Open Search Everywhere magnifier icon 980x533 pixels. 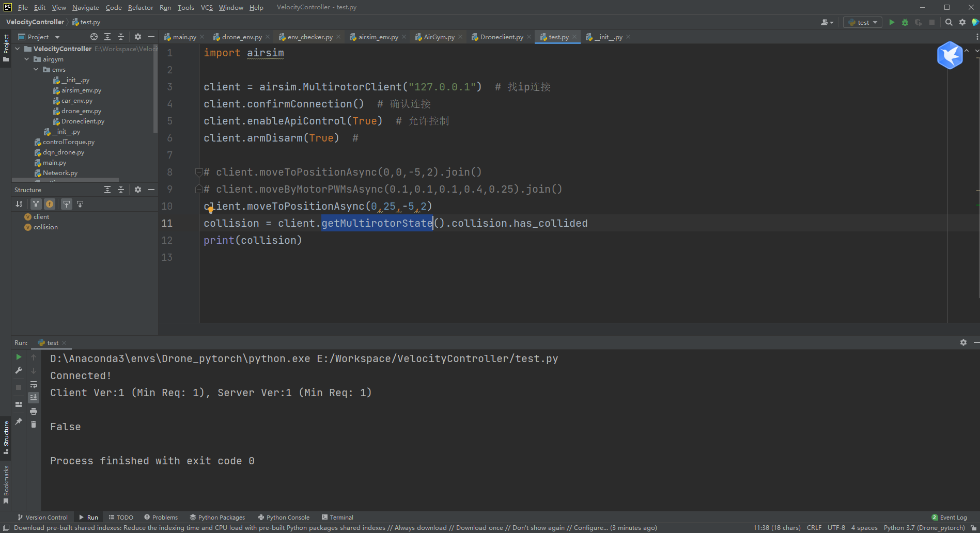tap(949, 22)
